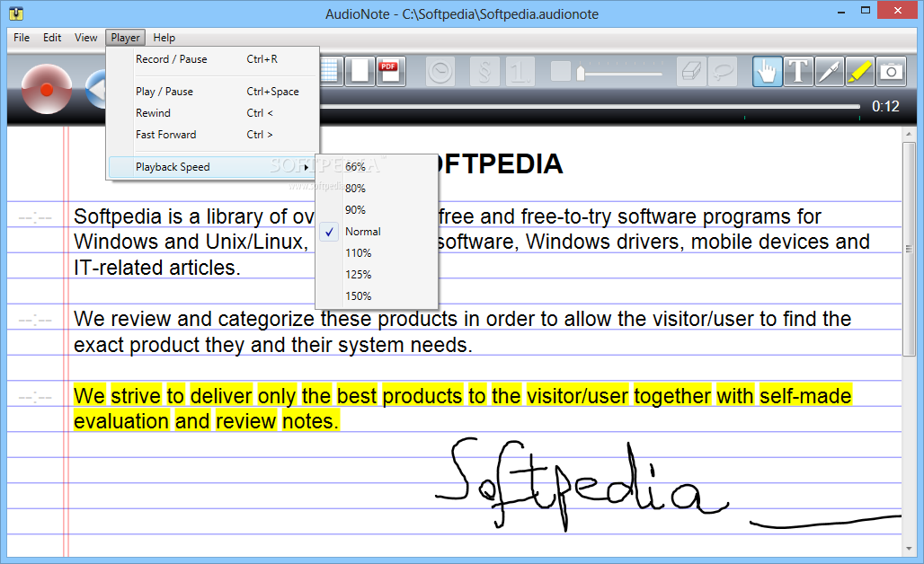Set playback speed to 90%
This screenshot has height=564, width=924.
378,209
